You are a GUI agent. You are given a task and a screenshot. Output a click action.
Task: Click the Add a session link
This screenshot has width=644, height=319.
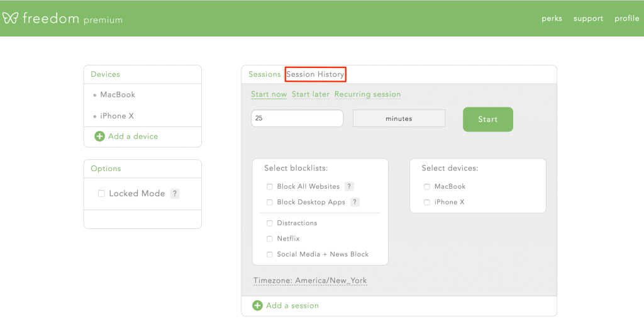pos(292,305)
